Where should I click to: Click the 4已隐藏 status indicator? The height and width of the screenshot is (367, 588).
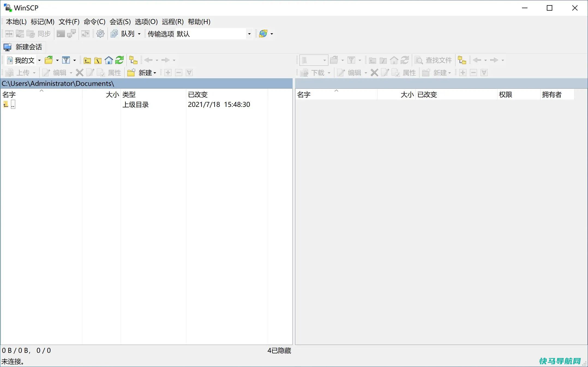pyautogui.click(x=279, y=351)
